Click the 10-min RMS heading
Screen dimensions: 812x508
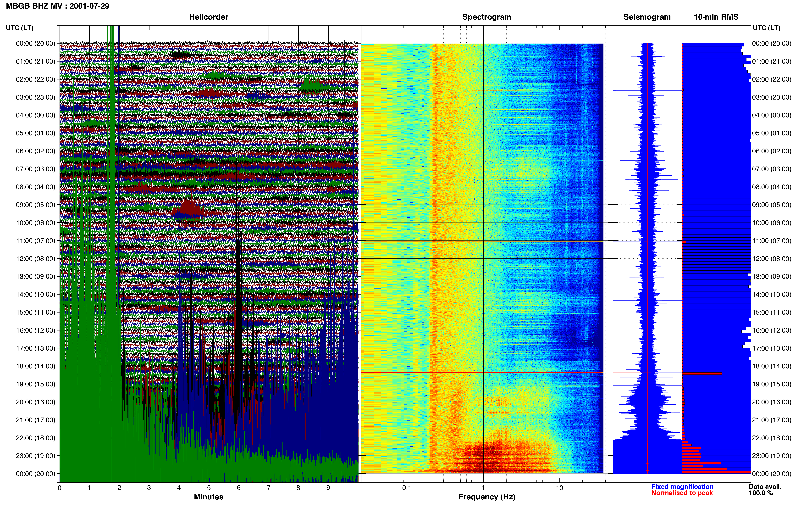[x=716, y=17]
